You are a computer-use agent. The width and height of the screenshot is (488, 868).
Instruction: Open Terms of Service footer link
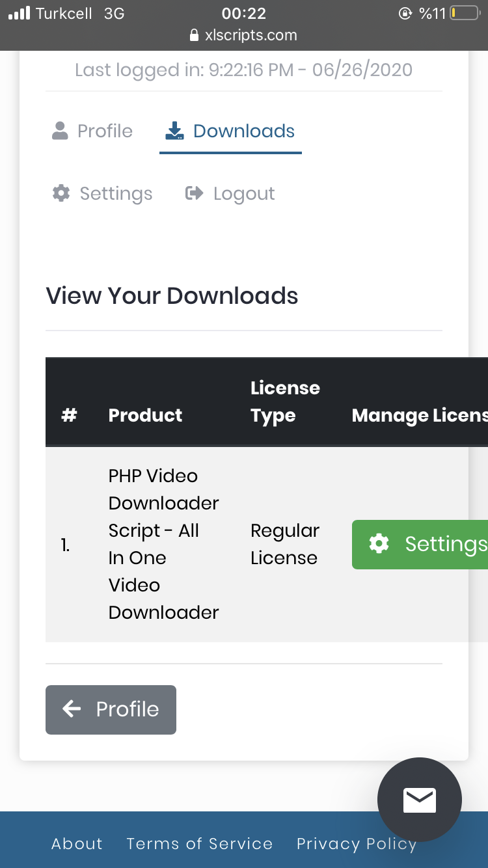click(x=199, y=844)
